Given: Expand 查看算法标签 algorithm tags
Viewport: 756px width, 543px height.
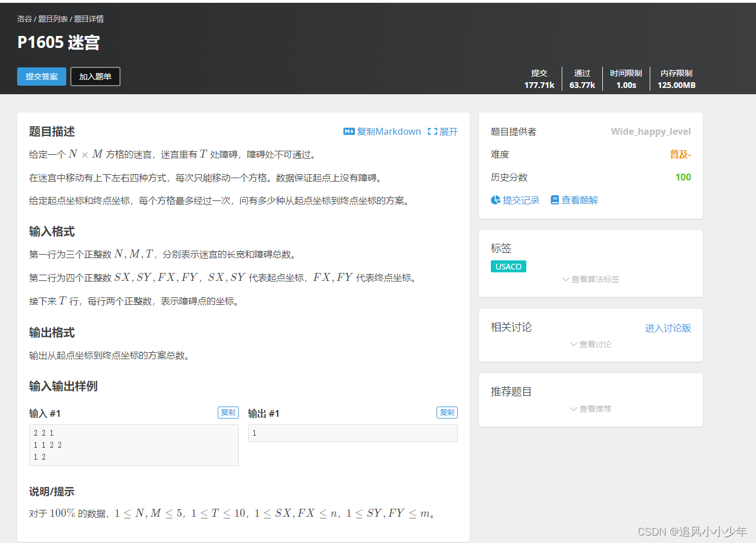Looking at the screenshot, I should [x=591, y=279].
